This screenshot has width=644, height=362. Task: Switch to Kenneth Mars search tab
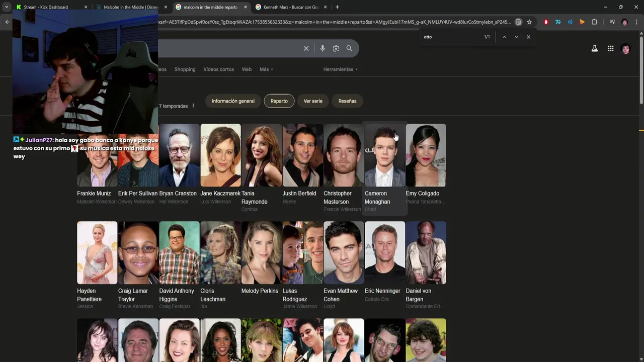[291, 7]
